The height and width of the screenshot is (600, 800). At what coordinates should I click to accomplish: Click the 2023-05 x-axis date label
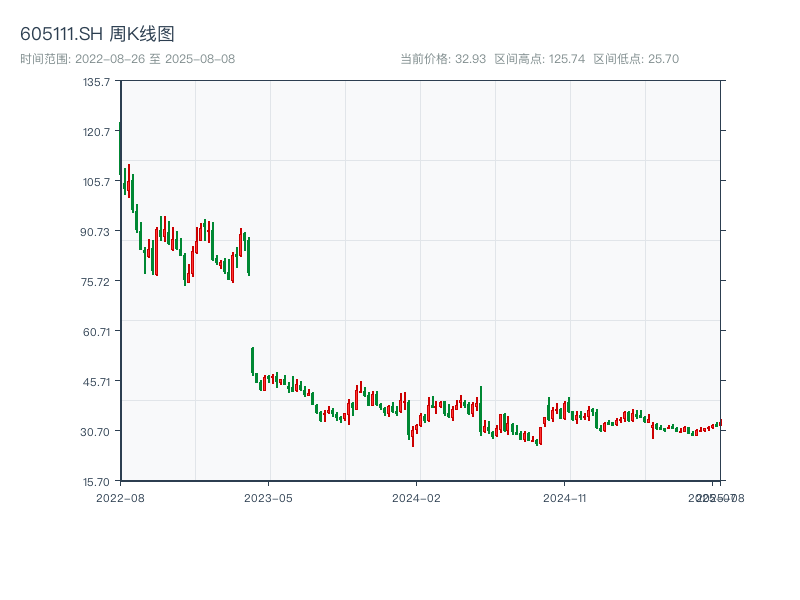pos(269,497)
